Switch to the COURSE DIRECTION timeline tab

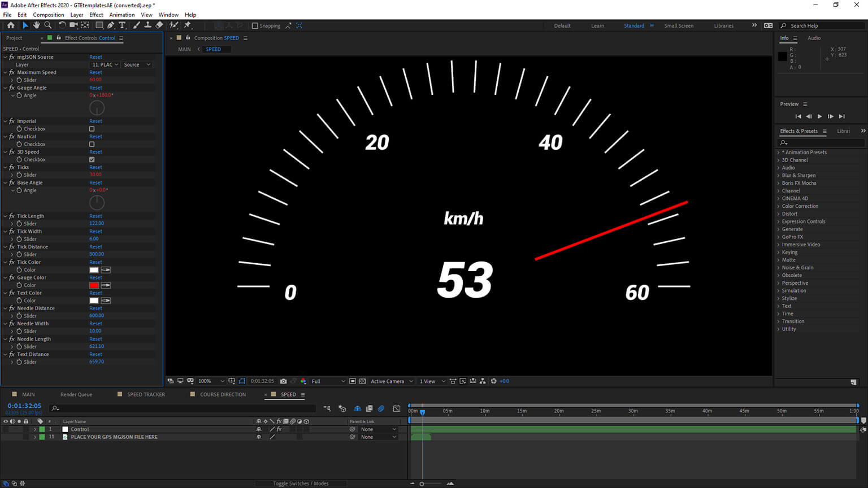(223, 394)
